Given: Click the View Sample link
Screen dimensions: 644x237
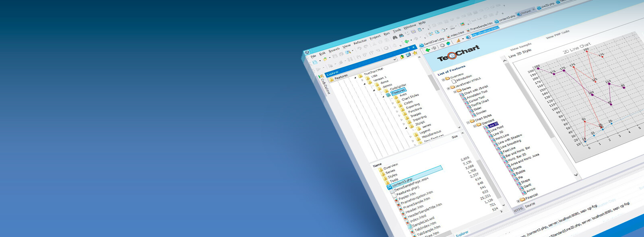Looking at the screenshot, I should [521, 47].
